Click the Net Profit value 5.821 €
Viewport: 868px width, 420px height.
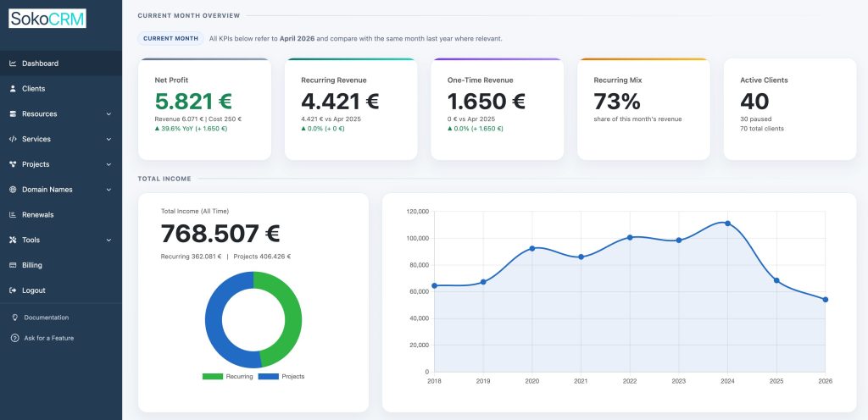coord(193,101)
